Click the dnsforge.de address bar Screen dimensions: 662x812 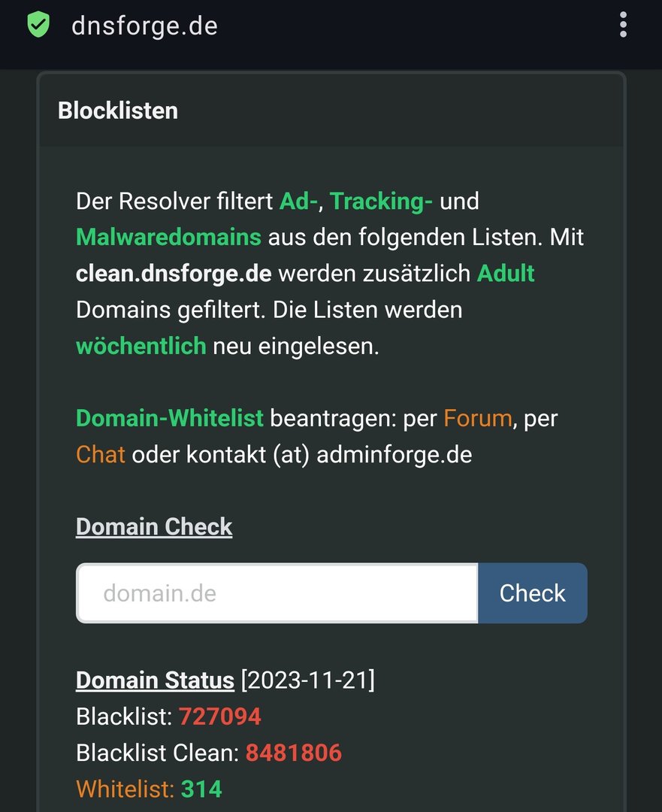click(144, 26)
